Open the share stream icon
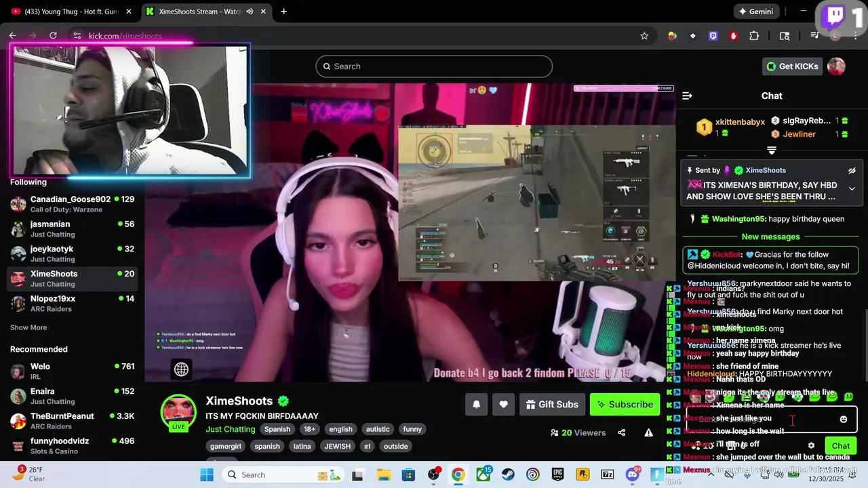Screen dimensions: 868x488 (621, 432)
